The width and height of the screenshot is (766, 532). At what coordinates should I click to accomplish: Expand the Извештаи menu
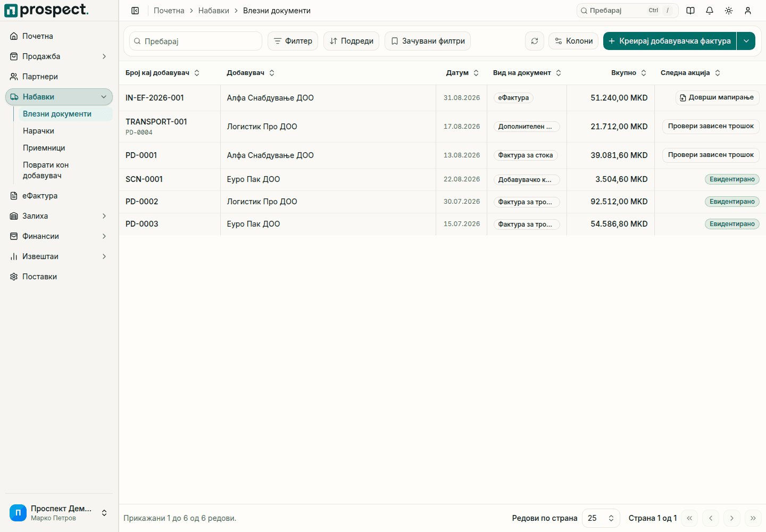click(59, 256)
